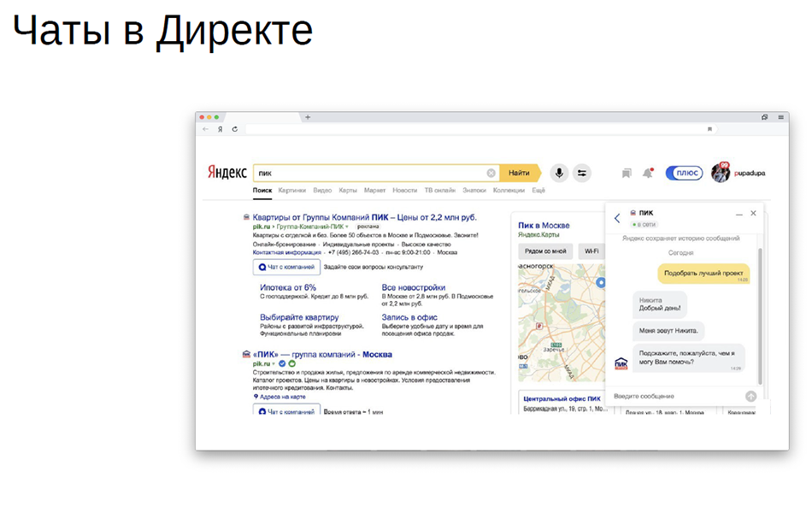Expand the Ещё menu
Image resolution: width=812 pixels, height=507 pixels.
coord(538,190)
